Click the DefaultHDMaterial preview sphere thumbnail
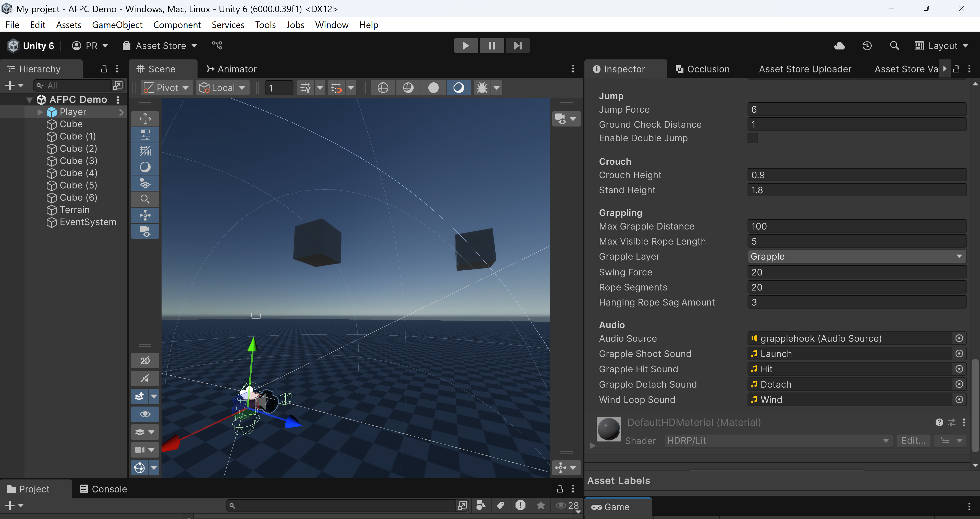980x519 pixels. click(x=609, y=429)
